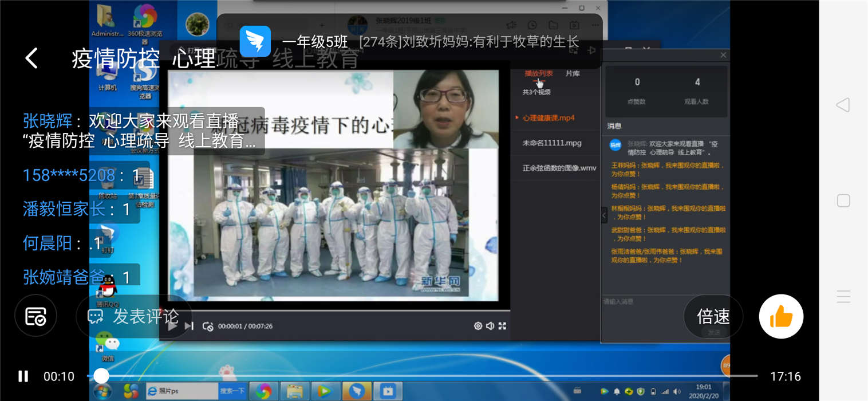This screenshot has height=401, width=868.
Task: Click the volume speaker icon in recorded player
Action: pyautogui.click(x=490, y=326)
